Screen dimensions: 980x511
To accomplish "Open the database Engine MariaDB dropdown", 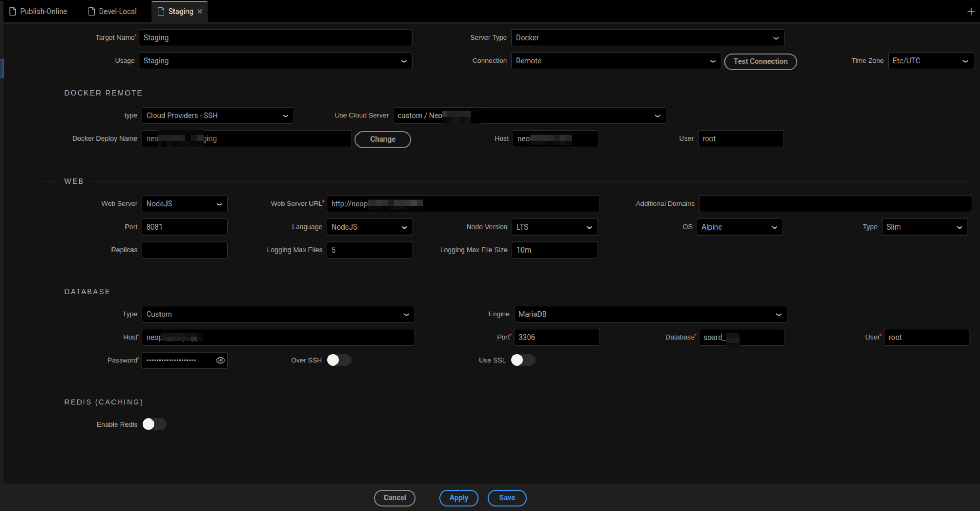I will coord(650,314).
